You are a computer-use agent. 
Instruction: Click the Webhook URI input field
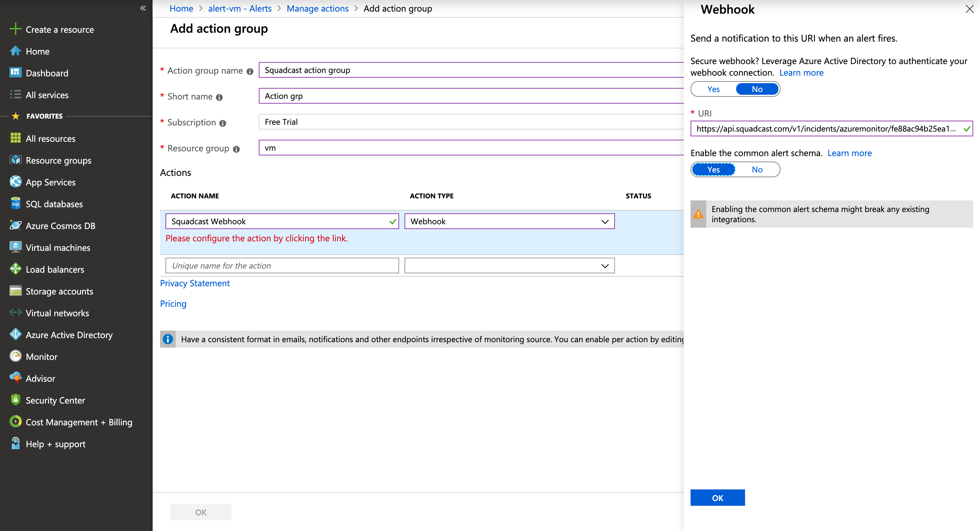(825, 128)
